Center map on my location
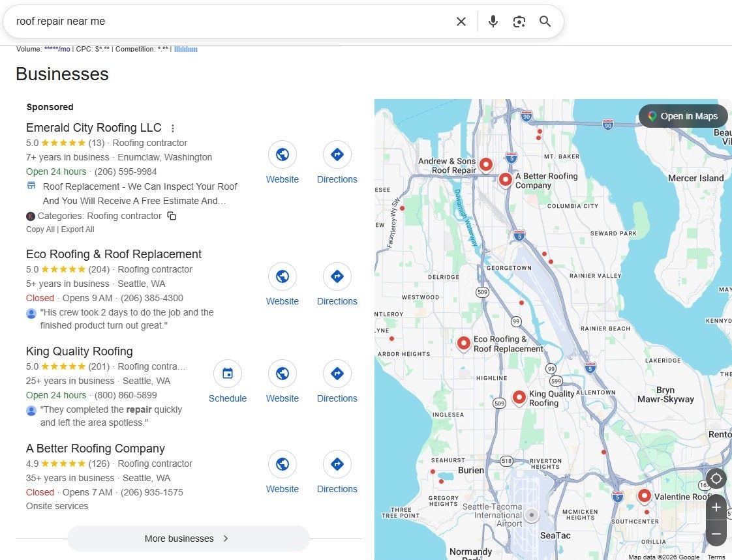This screenshot has width=732, height=560. [716, 479]
